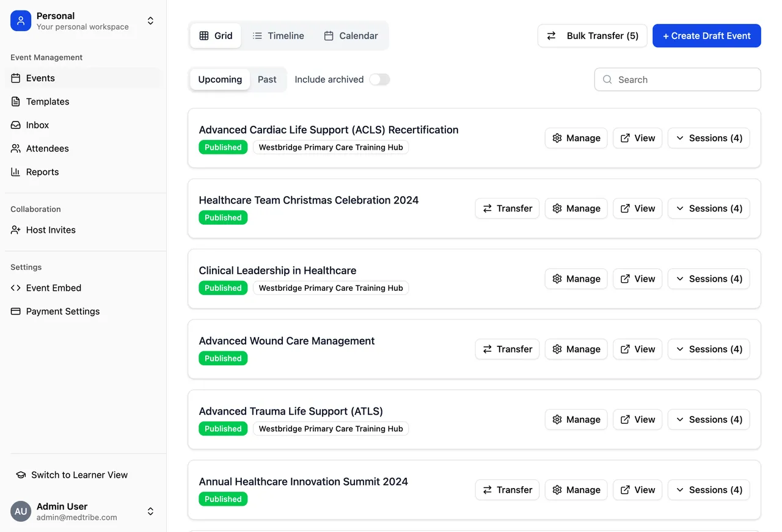Click the Inbox envelope icon
The height and width of the screenshot is (532, 782).
[15, 125]
